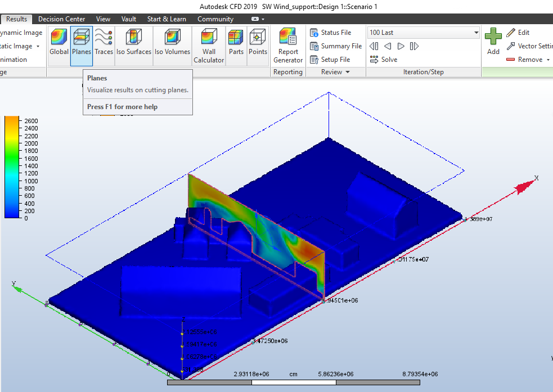Open the Start & Learn tab
The width and height of the screenshot is (553, 392).
[167, 19]
